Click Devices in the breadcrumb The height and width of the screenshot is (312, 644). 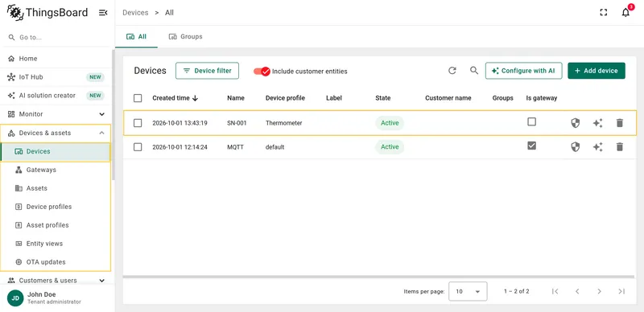click(x=135, y=13)
